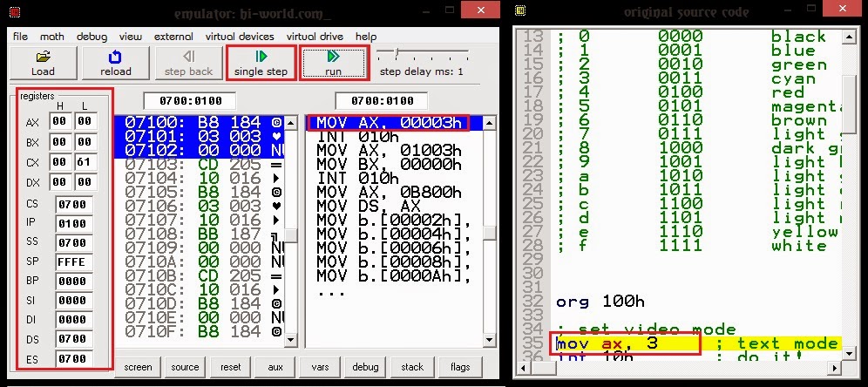The width and height of the screenshot is (868, 387).
Task: Click the source code window scroll up arrow
Action: [849, 37]
